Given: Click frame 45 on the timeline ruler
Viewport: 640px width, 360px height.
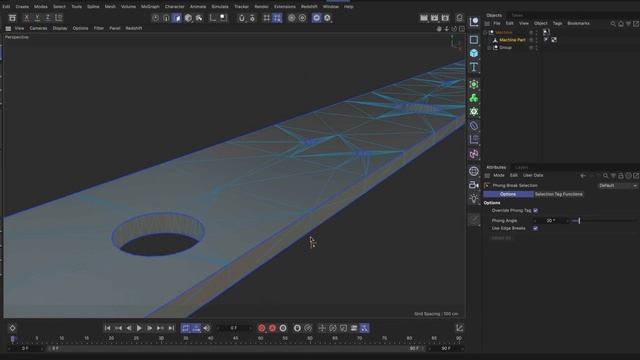Looking at the screenshot, I should [x=236, y=338].
